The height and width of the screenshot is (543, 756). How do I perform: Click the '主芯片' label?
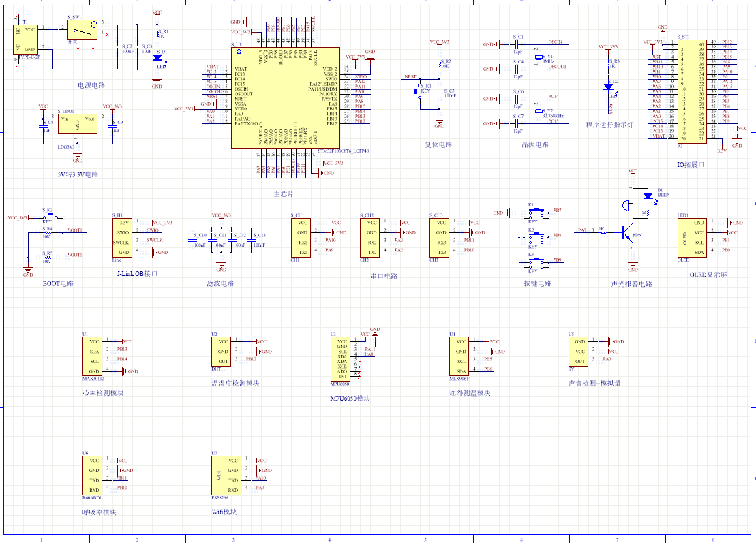[284, 194]
